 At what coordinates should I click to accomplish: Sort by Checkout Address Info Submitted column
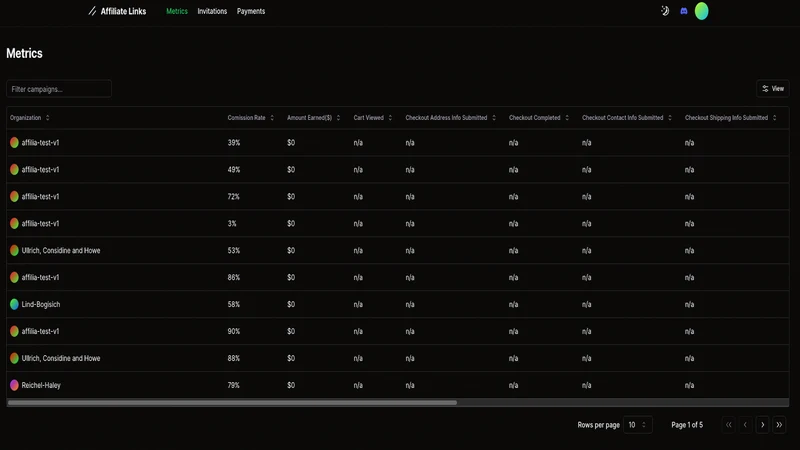click(451, 118)
